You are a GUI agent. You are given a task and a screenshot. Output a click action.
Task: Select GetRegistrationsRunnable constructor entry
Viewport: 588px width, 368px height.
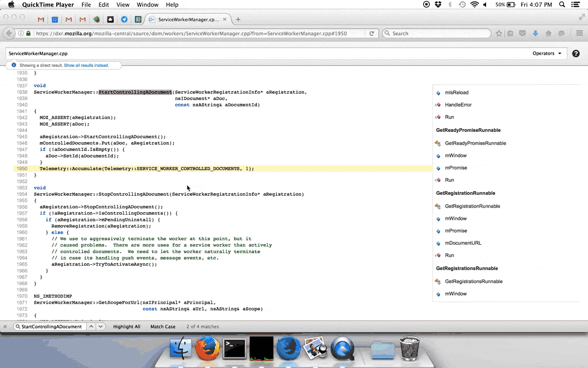(474, 281)
